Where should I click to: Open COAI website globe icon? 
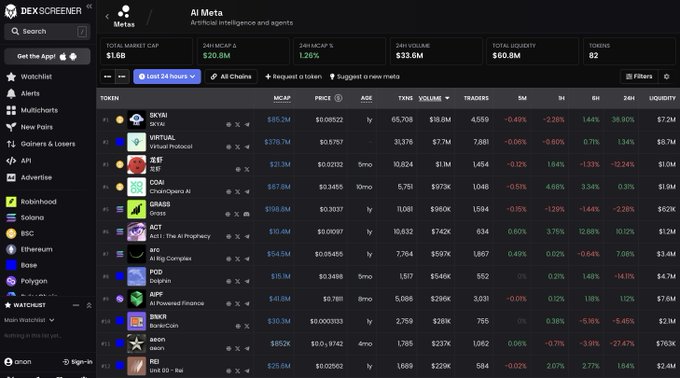click(x=229, y=192)
